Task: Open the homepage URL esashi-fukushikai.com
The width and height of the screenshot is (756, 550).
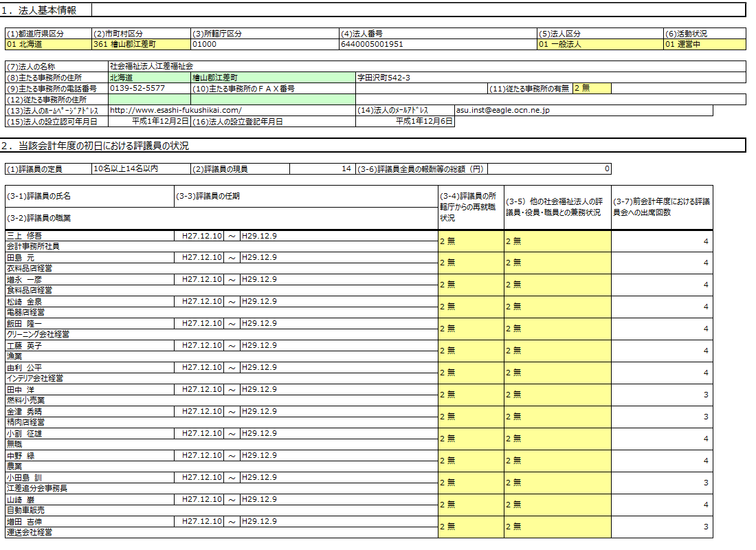Action: click(232, 111)
